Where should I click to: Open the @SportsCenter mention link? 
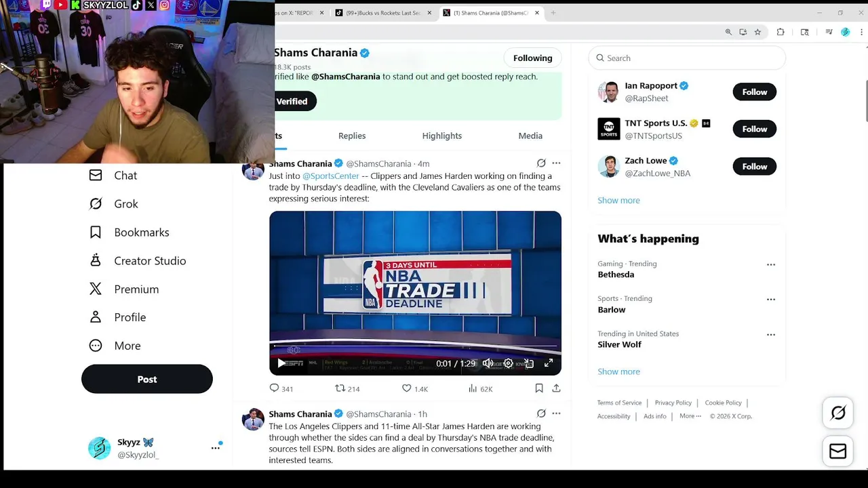coord(330,176)
